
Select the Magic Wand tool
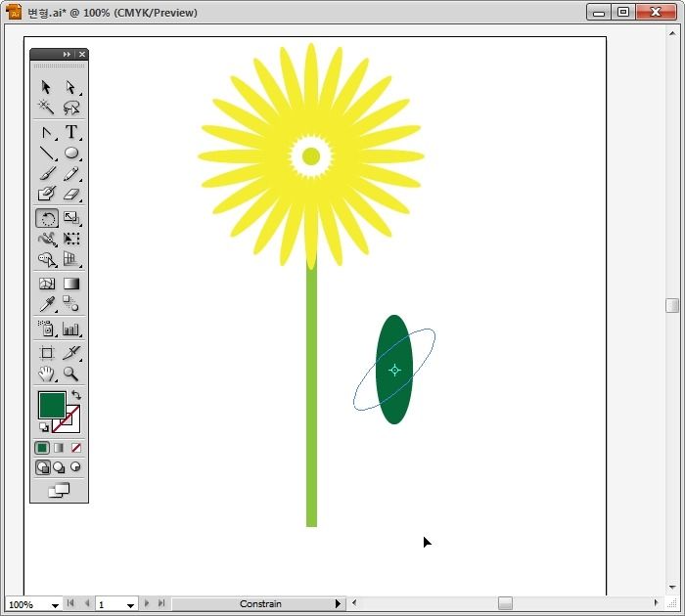[x=46, y=107]
